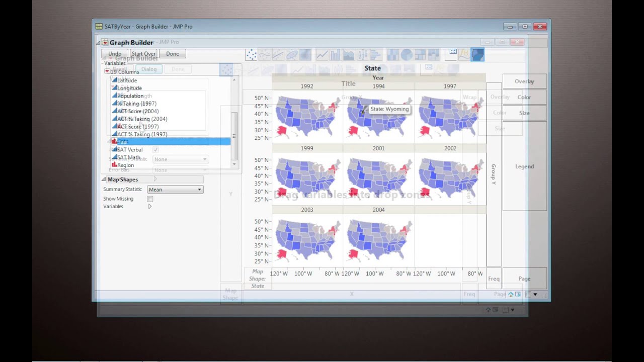The height and width of the screenshot is (362, 644).
Task: Select the ACT Score (1997) column
Action: 171,127
